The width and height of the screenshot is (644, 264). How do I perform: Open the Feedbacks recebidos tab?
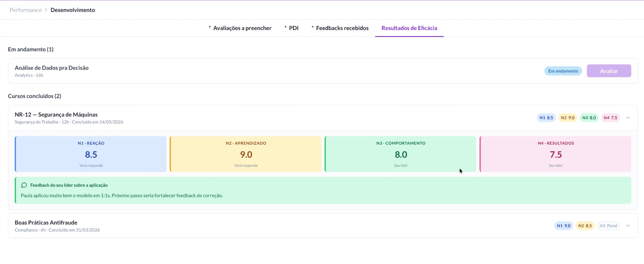tap(340, 28)
